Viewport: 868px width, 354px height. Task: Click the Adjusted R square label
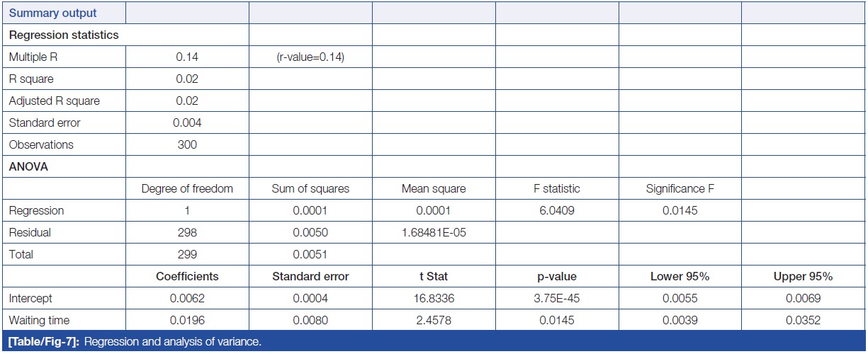[55, 101]
